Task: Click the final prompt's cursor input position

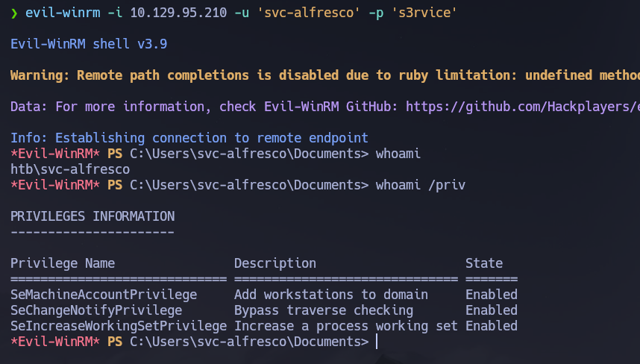Action: point(377,342)
